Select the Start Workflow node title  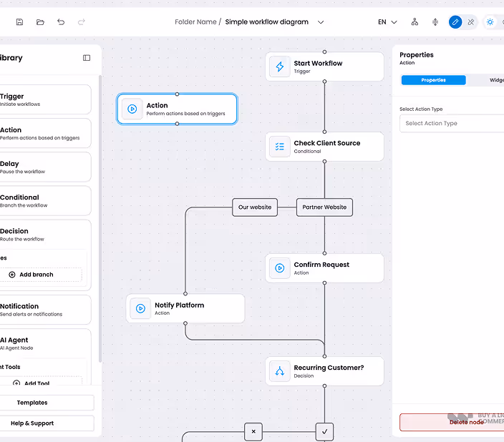(318, 63)
